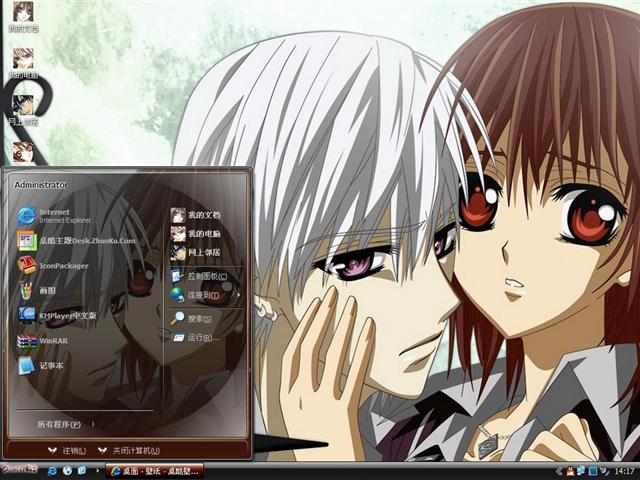640x480 pixels.
Task: Open IconPackager from the Start menu
Action: [53, 266]
